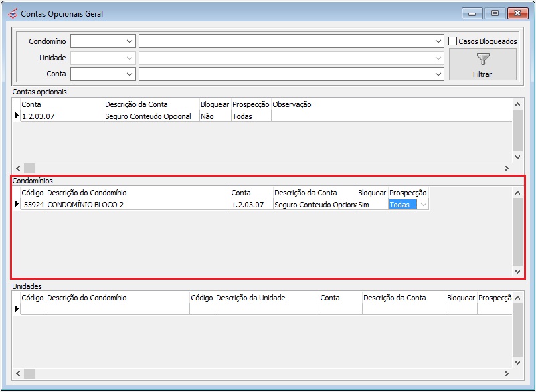This screenshot has width=536, height=392.
Task: Click Descrição da Unidade column header
Action: click(266, 298)
